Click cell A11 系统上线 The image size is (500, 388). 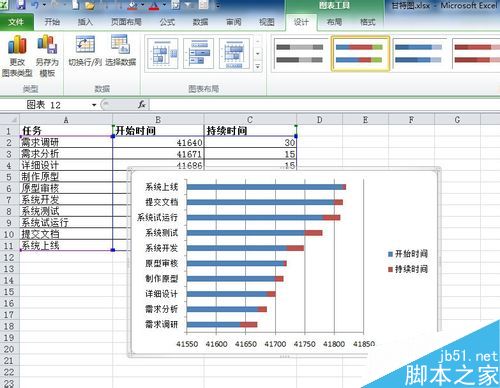66,246
